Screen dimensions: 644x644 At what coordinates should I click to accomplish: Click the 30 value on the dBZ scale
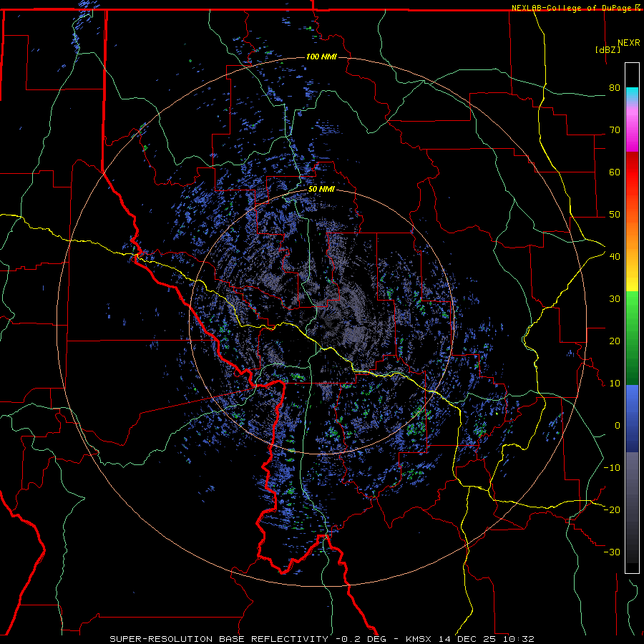pos(615,299)
